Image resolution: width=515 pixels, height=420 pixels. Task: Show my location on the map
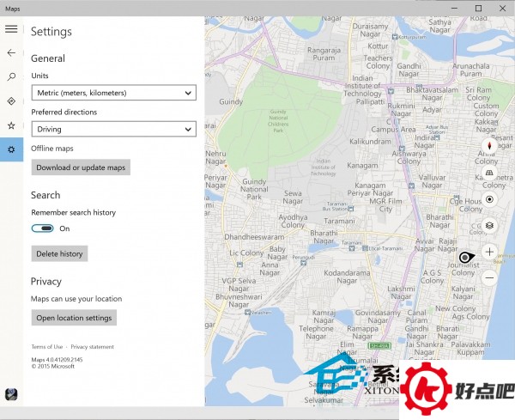click(x=489, y=199)
